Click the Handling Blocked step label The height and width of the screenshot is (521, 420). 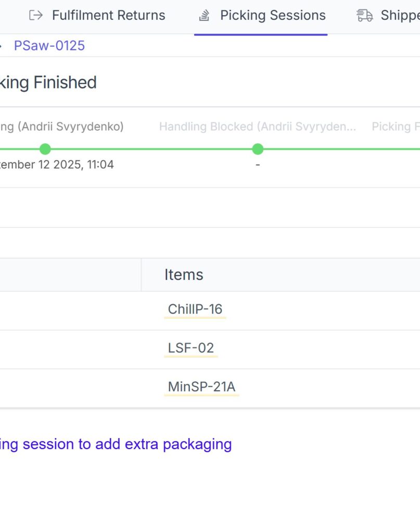[x=258, y=127]
